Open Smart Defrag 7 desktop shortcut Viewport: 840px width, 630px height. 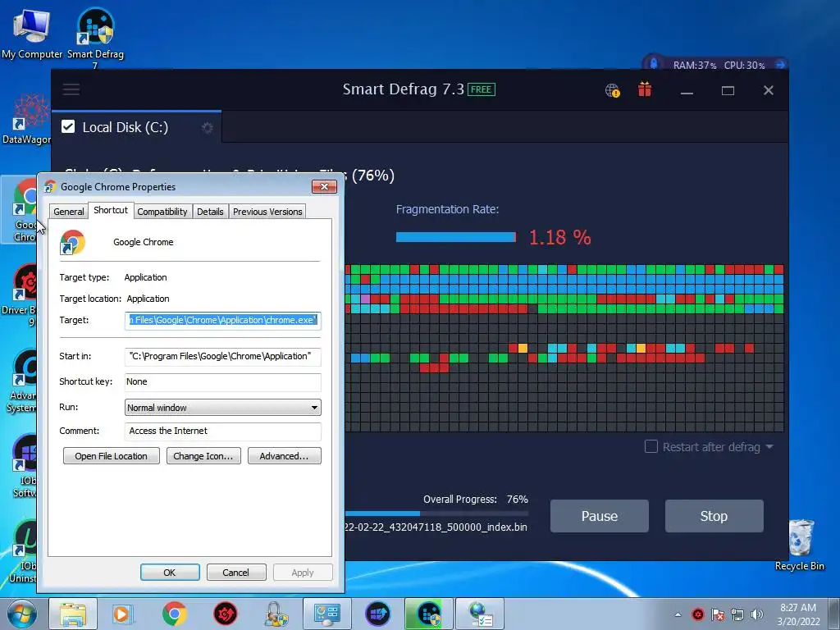95,36
